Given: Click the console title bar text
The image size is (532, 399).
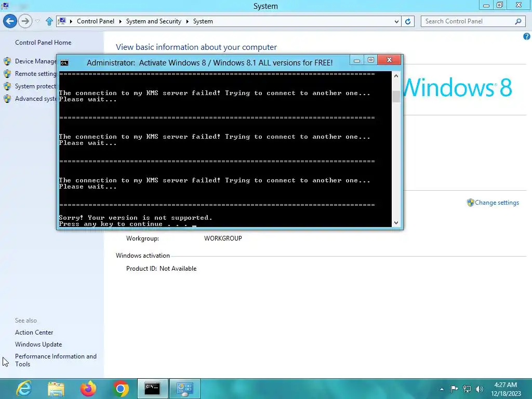Looking at the screenshot, I should pyautogui.click(x=209, y=63).
